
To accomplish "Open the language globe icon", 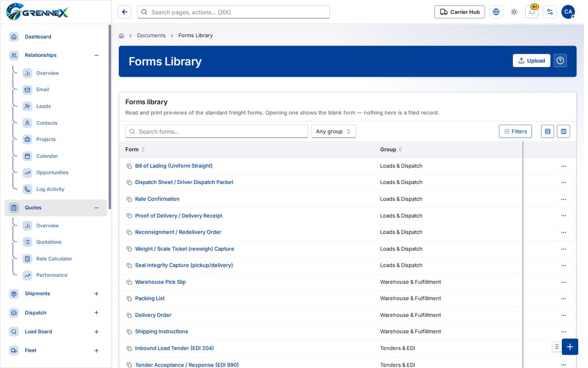I will [496, 12].
